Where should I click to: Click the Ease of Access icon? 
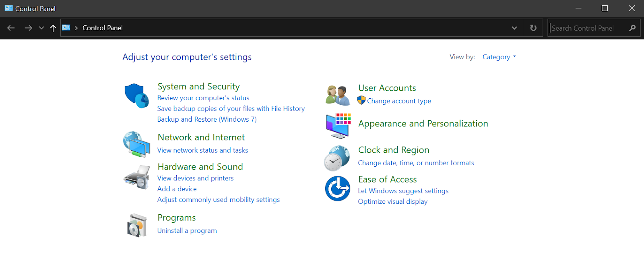[x=338, y=189]
